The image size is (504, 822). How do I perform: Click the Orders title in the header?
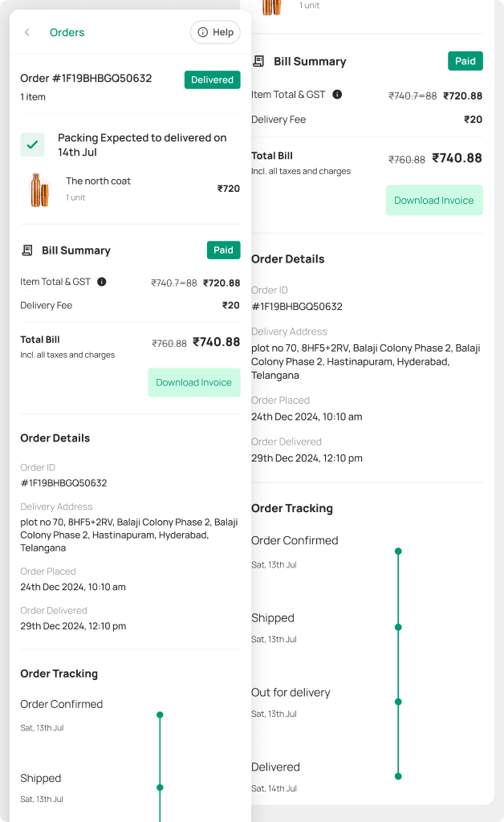(67, 33)
